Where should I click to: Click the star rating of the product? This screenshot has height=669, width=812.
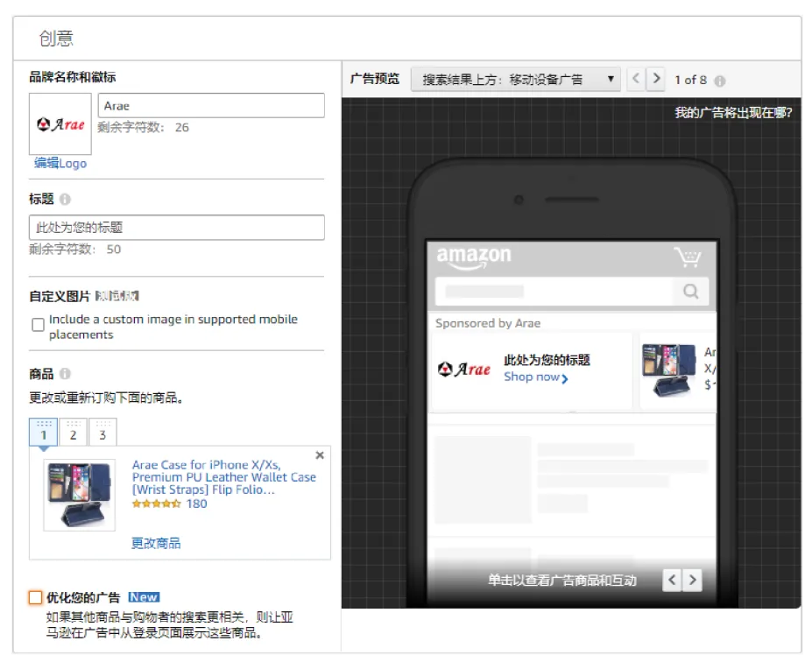click(x=157, y=504)
